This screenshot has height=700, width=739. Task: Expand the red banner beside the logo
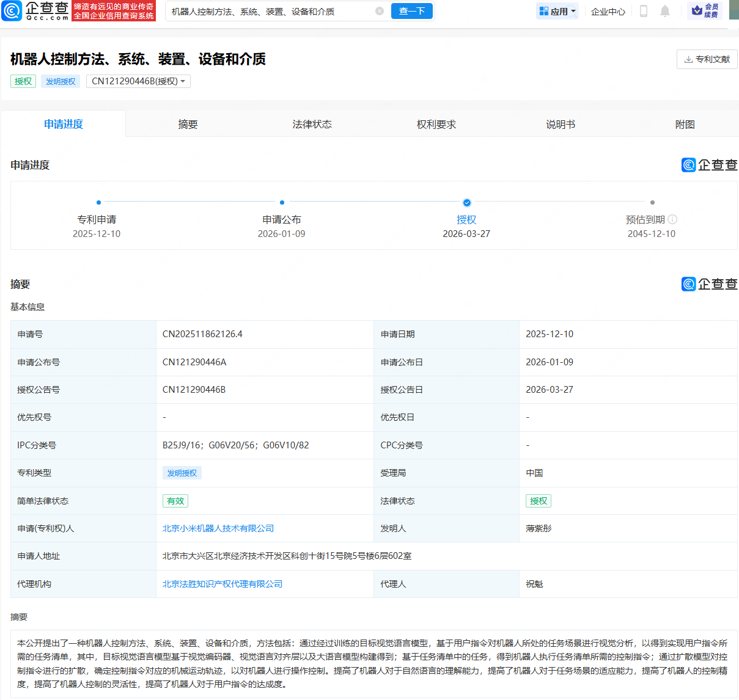(x=114, y=11)
